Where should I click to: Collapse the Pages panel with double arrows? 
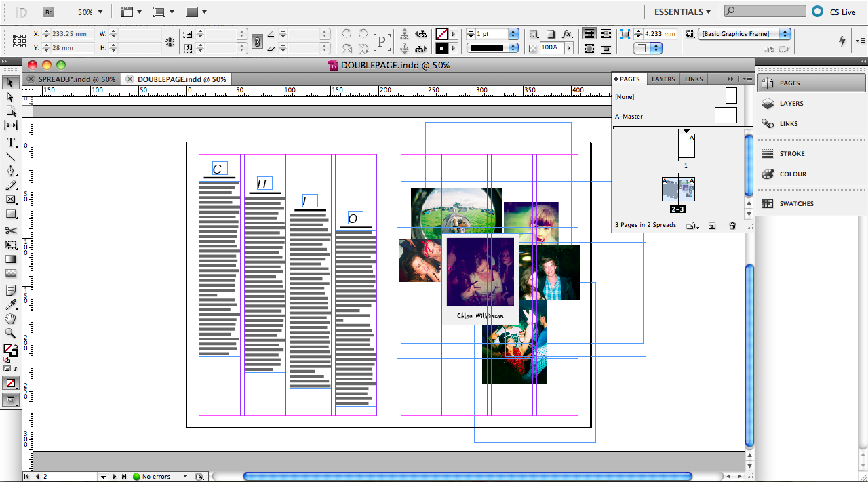pyautogui.click(x=731, y=79)
